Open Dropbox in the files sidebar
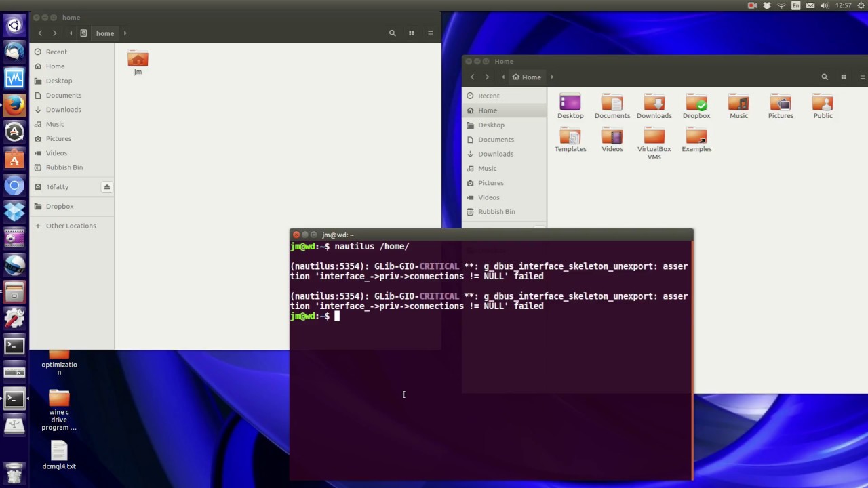Image resolution: width=868 pixels, height=488 pixels. (x=60, y=206)
